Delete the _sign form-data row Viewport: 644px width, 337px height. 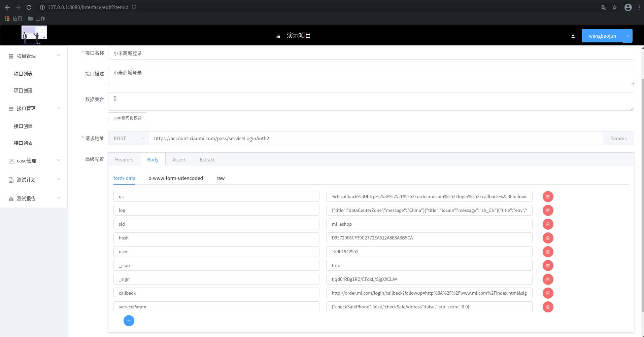coord(548,279)
